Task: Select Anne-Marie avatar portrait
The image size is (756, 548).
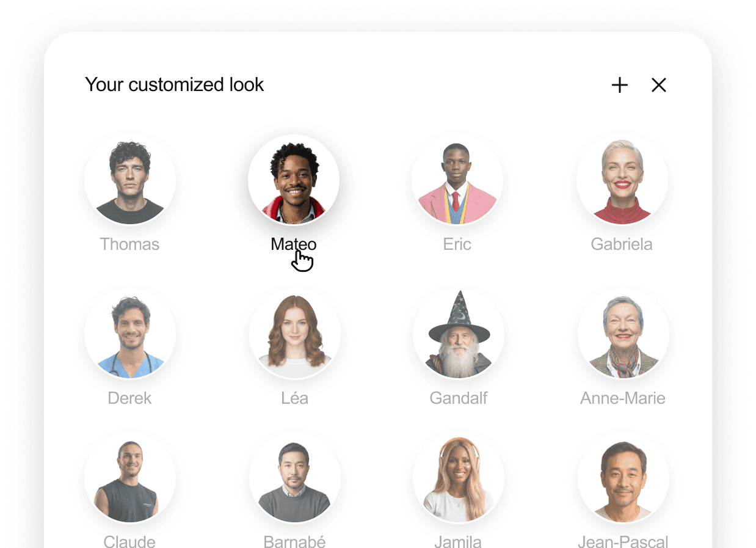Action: coord(623,334)
